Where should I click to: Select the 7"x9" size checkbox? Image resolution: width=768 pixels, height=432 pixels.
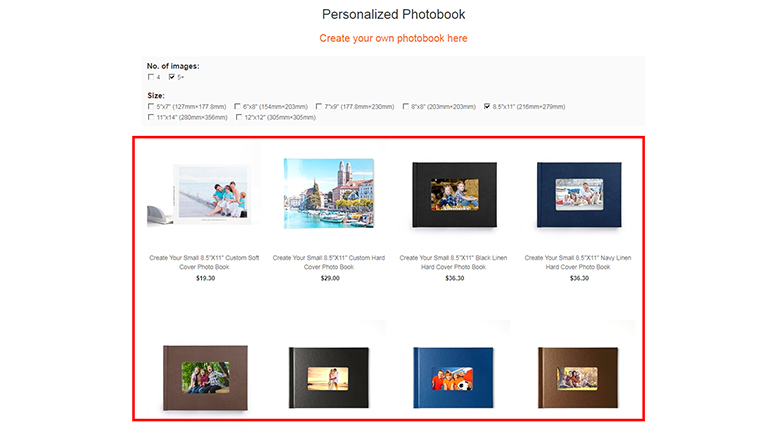318,106
